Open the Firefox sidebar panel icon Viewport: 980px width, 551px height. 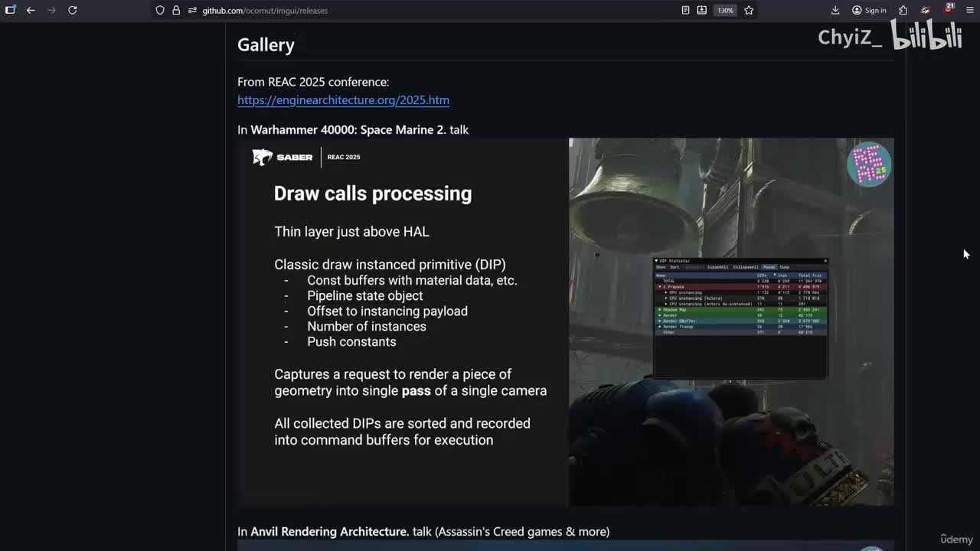(10, 10)
